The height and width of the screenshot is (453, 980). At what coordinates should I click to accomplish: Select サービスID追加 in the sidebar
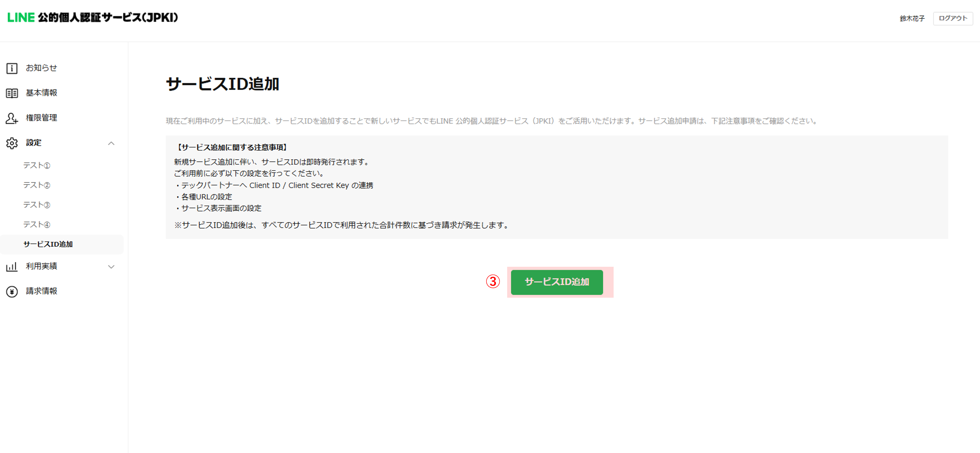[48, 244]
